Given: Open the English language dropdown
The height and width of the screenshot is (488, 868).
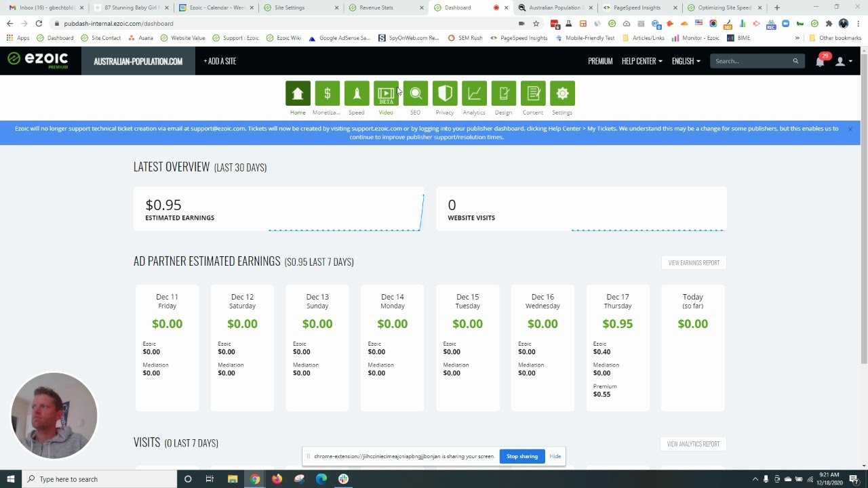Looking at the screenshot, I should tap(686, 60).
